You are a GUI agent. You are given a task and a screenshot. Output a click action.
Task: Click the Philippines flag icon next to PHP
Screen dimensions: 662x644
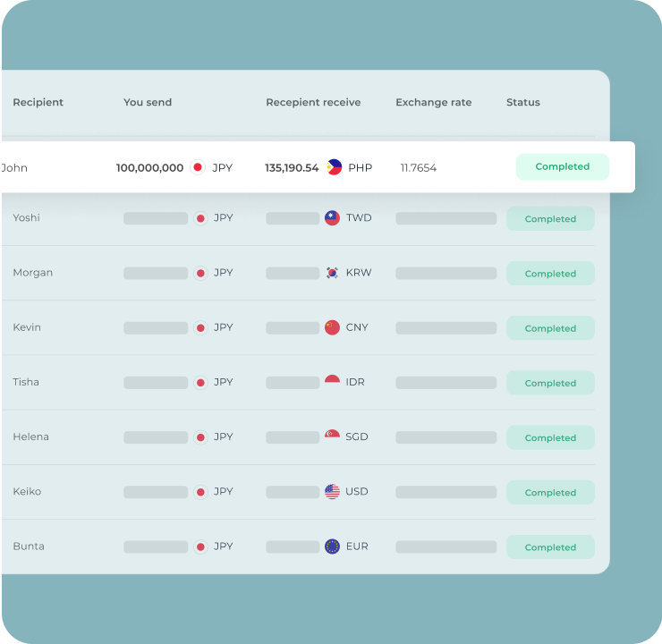click(335, 167)
